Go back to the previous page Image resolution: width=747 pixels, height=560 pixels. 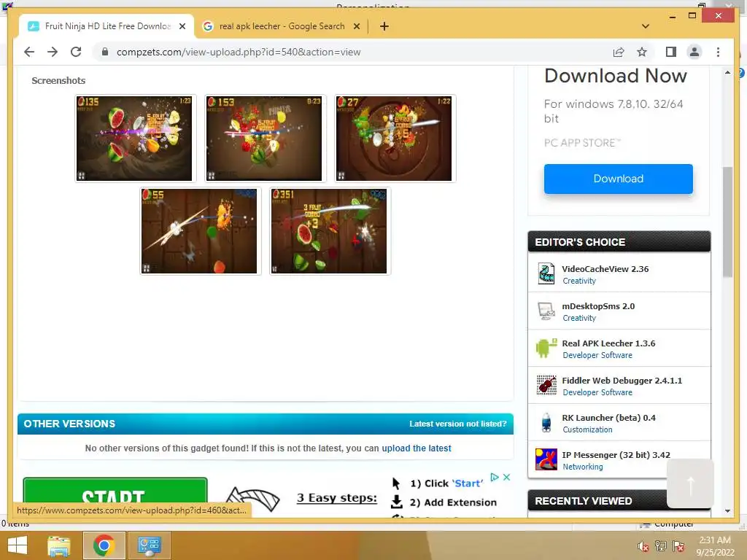point(29,52)
